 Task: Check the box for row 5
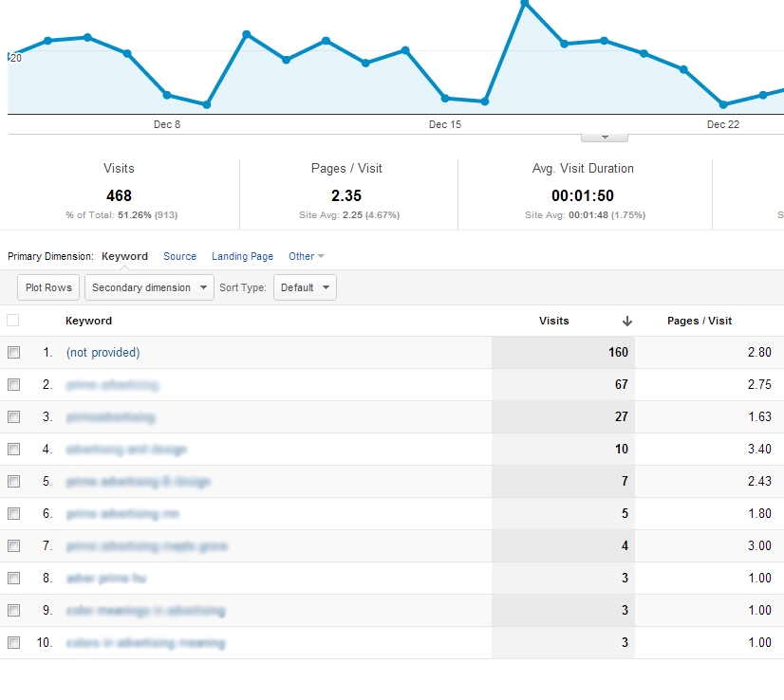click(x=13, y=482)
